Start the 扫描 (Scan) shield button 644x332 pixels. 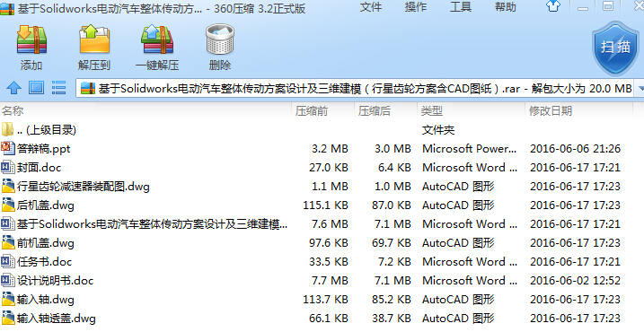[x=615, y=48]
